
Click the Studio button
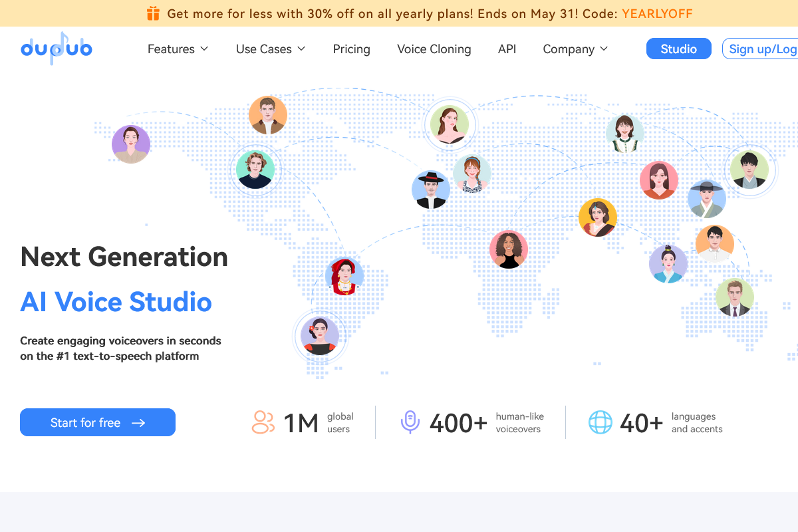pyautogui.click(x=678, y=49)
